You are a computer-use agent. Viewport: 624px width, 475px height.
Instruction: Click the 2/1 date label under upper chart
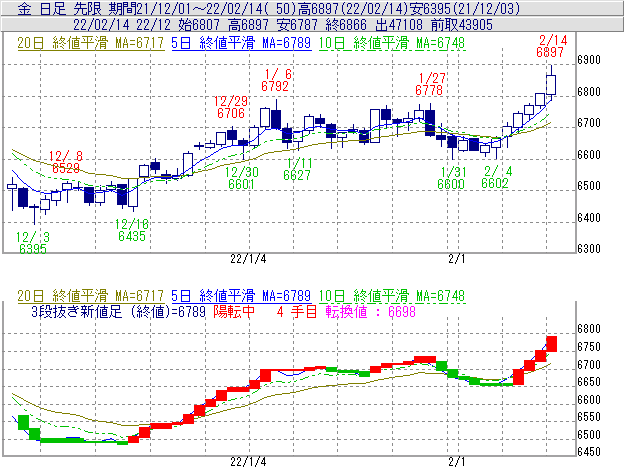click(x=456, y=259)
